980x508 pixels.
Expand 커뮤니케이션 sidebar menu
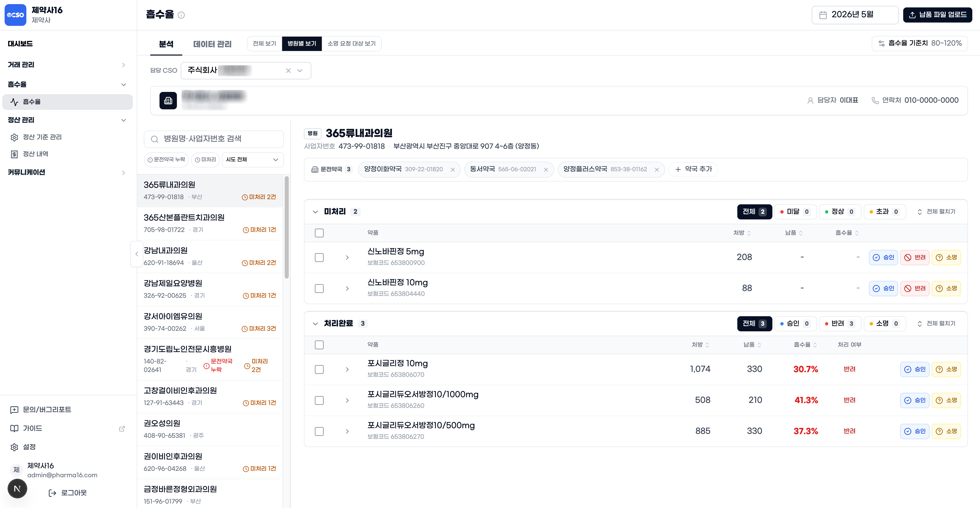67,173
